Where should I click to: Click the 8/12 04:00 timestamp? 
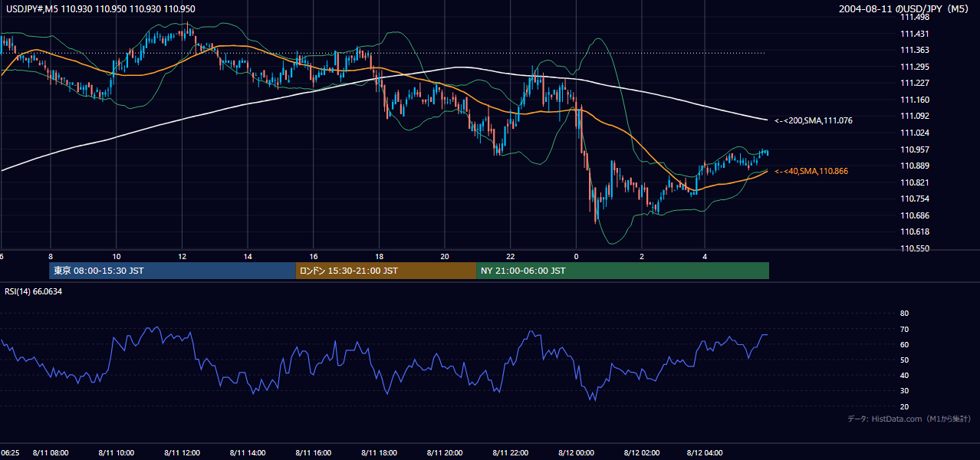[x=705, y=452]
